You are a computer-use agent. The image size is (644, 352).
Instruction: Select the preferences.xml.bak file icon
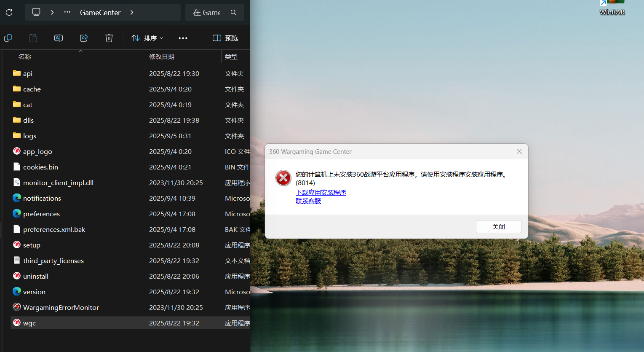[x=17, y=229]
